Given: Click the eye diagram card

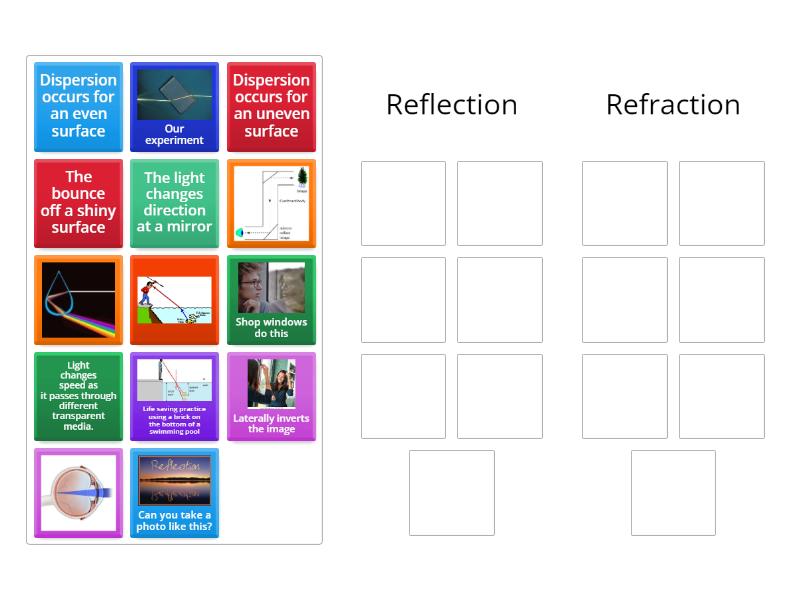Looking at the screenshot, I should coord(78,492).
